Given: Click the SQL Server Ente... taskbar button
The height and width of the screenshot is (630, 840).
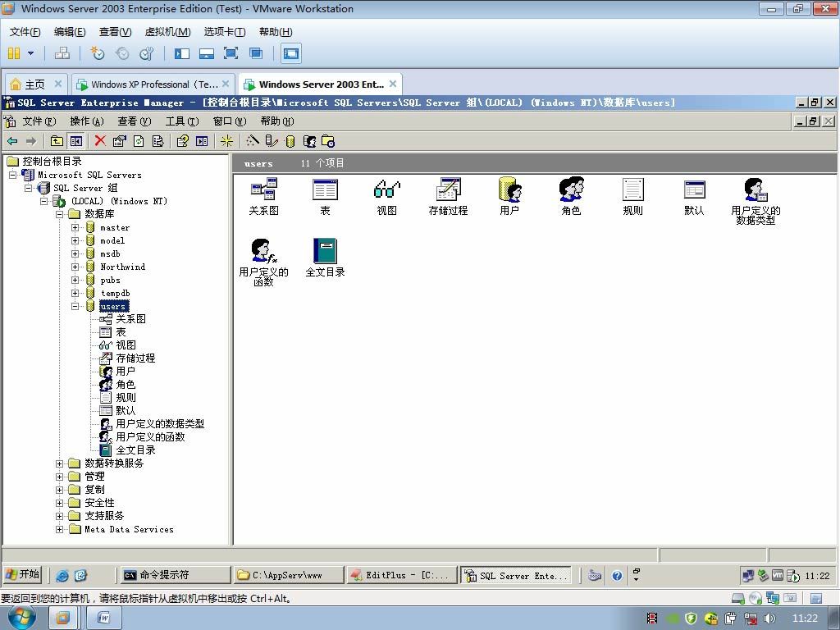Looking at the screenshot, I should pos(515,575).
